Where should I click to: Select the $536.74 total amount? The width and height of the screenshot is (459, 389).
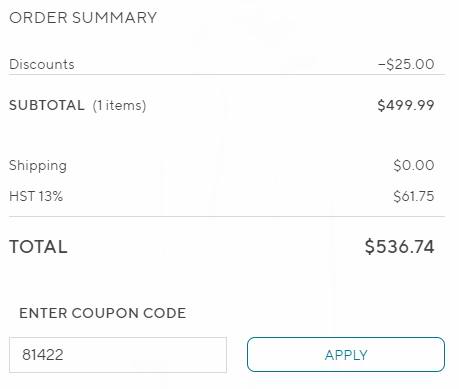399,247
